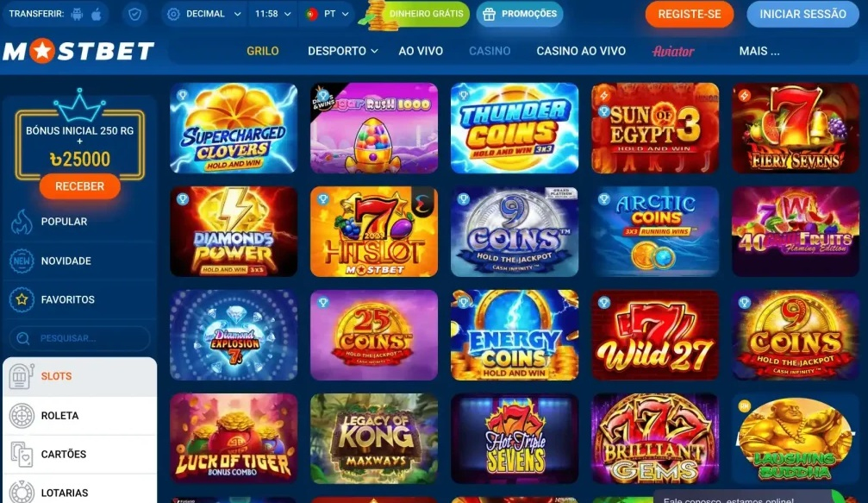Image resolution: width=868 pixels, height=503 pixels.
Task: Claim the bonus with Receber button
Action: (79, 186)
